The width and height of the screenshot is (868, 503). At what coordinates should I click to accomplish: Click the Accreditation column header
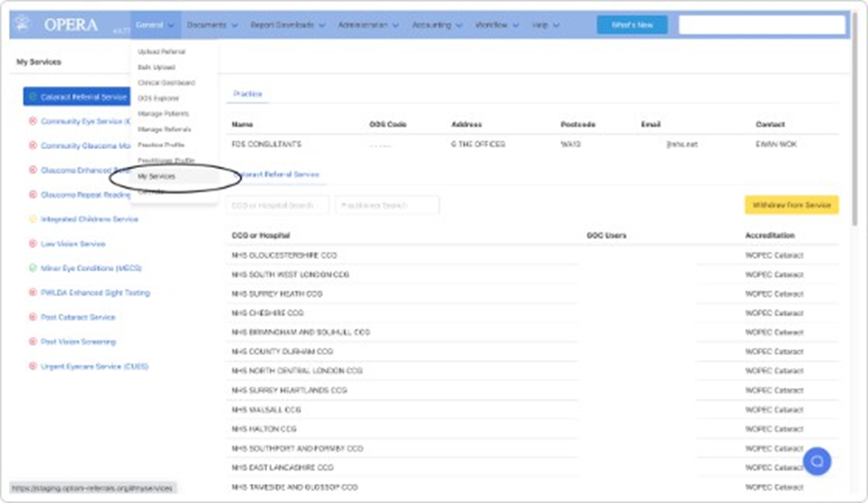[x=770, y=235]
